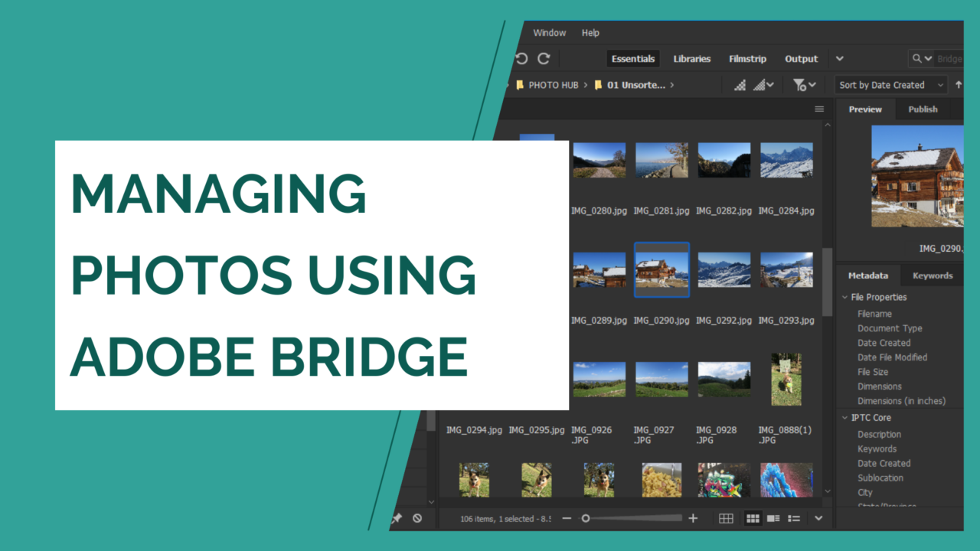Switch to details view mode
Viewport: 980px width, 551px height.
773,518
